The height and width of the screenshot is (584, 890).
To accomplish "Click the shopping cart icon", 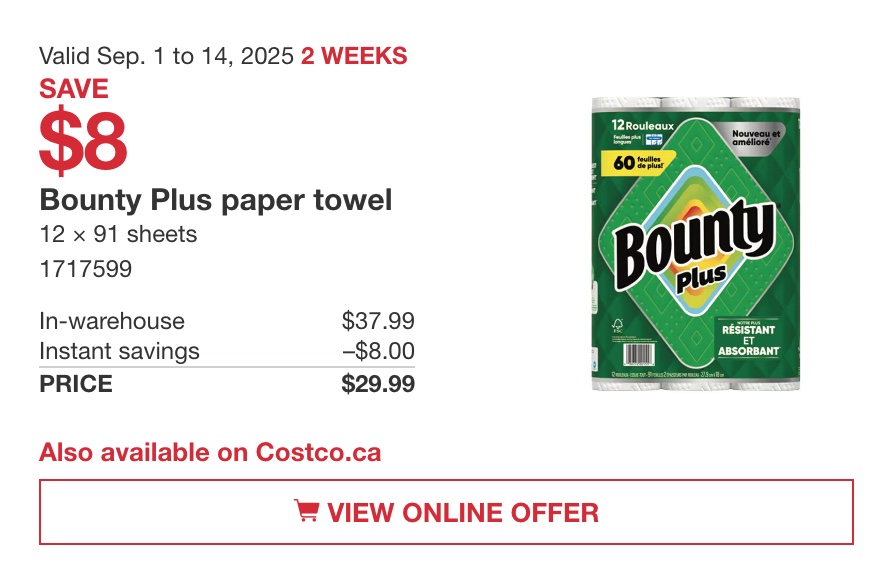I will coord(307,510).
